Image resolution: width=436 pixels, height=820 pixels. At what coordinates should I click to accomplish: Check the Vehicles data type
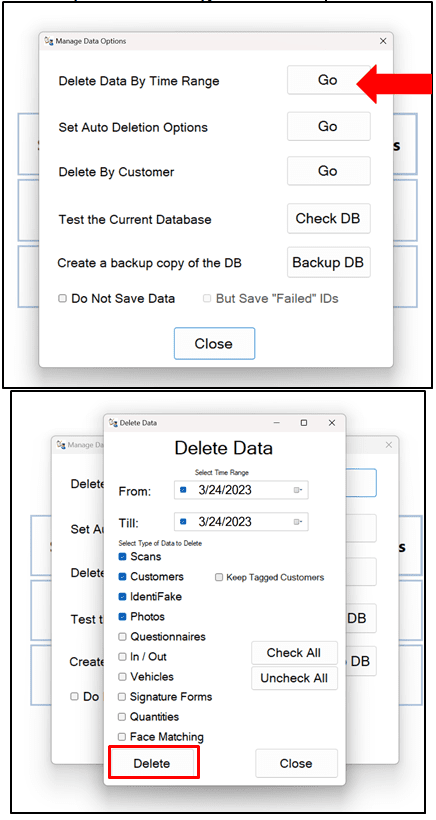[x=122, y=677]
